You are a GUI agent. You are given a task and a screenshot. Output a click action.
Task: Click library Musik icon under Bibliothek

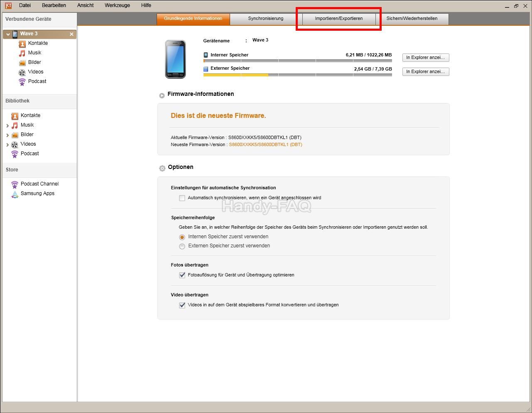[x=15, y=125]
